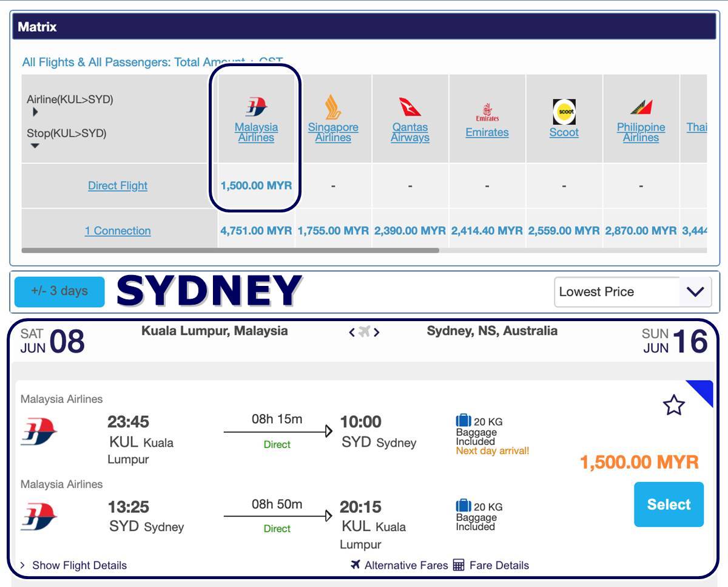Click the SAT JUN 08 departure date
The height and width of the screenshot is (587, 728).
point(52,341)
